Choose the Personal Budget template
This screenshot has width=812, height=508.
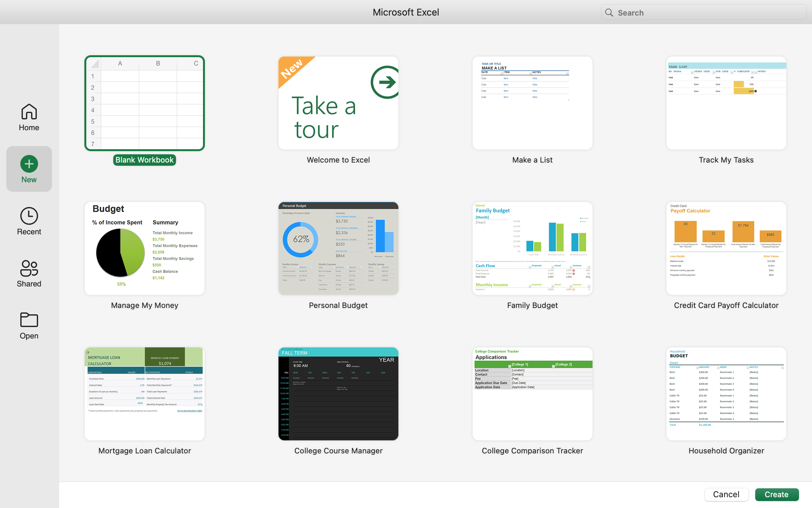pos(338,248)
